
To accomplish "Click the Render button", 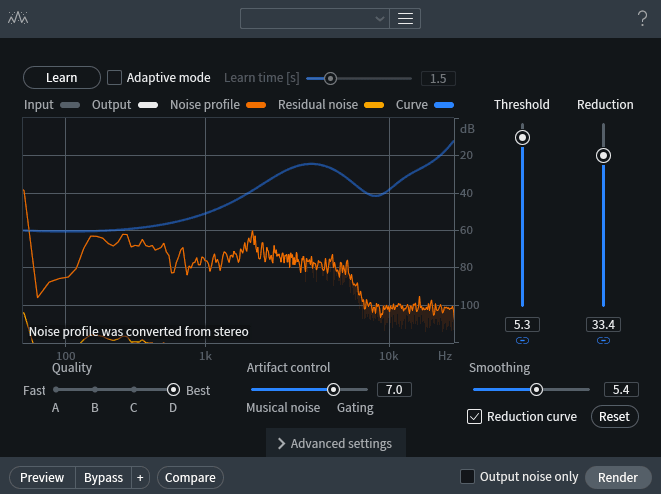I will (618, 478).
